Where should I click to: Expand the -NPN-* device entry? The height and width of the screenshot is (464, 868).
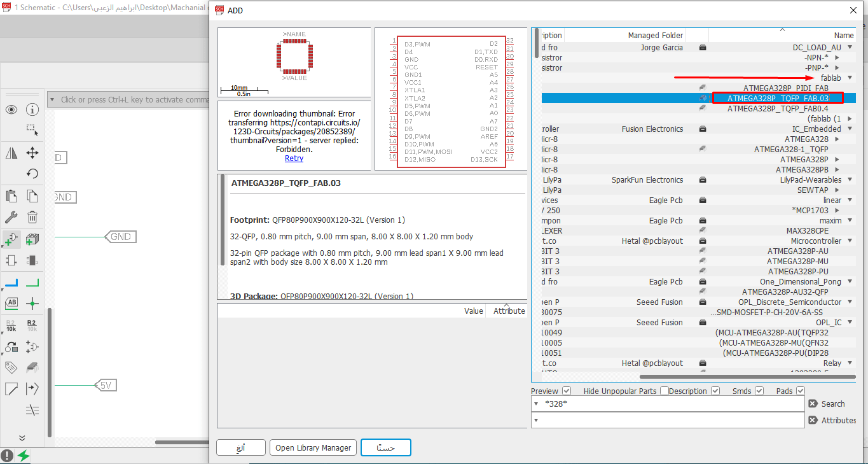click(x=837, y=58)
